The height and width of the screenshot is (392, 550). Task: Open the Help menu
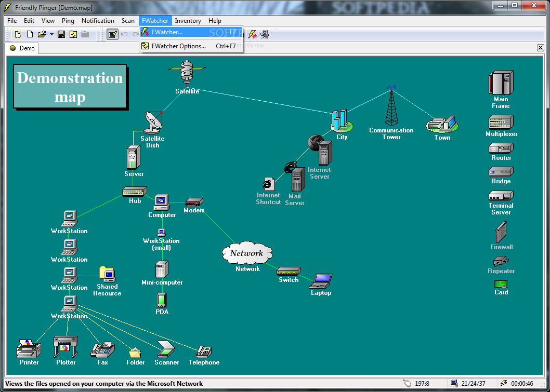(215, 21)
